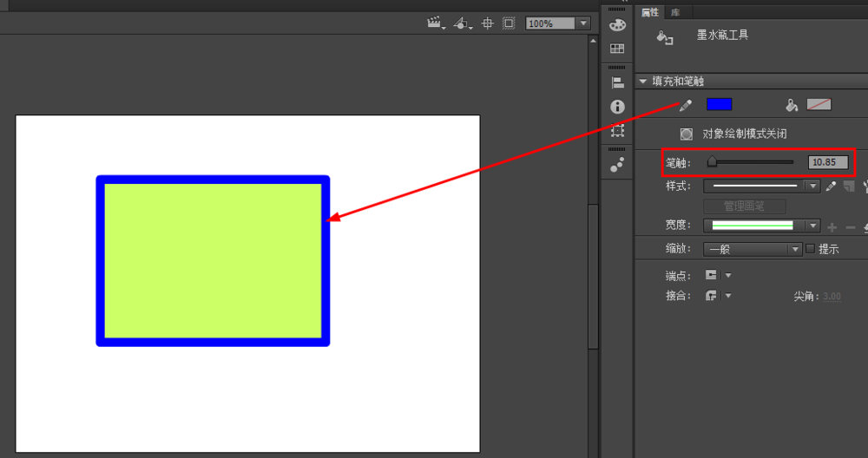The image size is (868, 458).
Task: Click the Ink Bottle tool icon in Properties
Action: 664,37
